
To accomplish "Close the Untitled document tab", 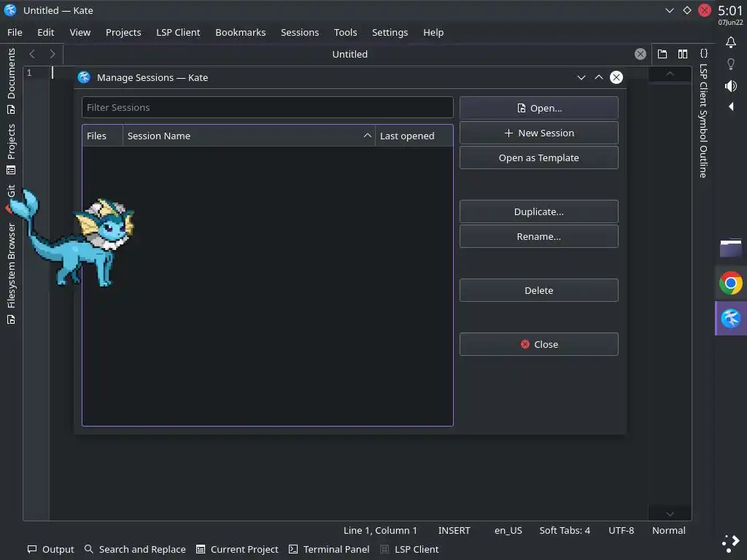I will click(640, 54).
